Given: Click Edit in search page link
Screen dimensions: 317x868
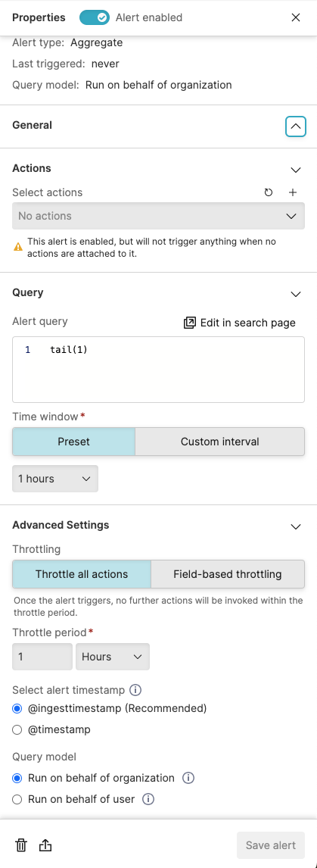Looking at the screenshot, I should pyautogui.click(x=240, y=323).
